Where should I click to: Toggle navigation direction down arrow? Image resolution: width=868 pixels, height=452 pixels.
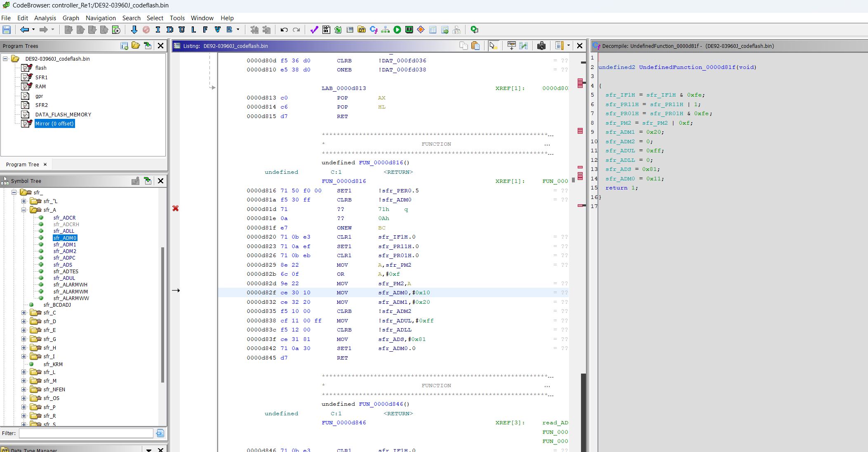pos(134,30)
